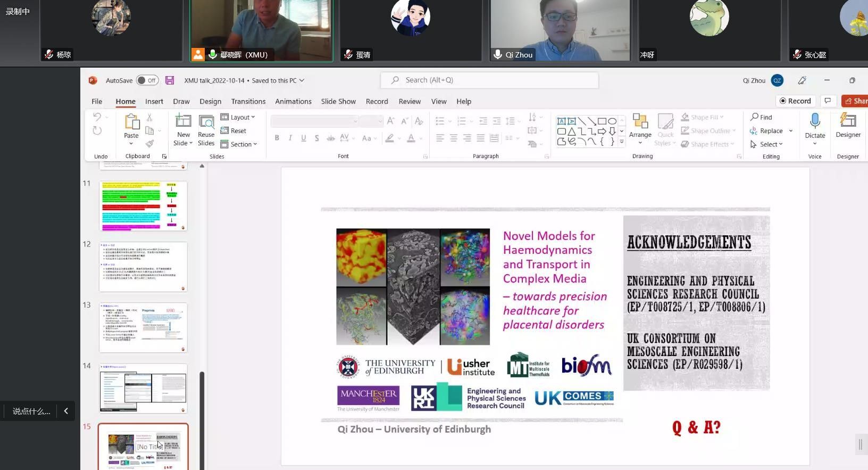This screenshot has height=470, width=868.
Task: Click the purple Save icon
Action: [170, 80]
